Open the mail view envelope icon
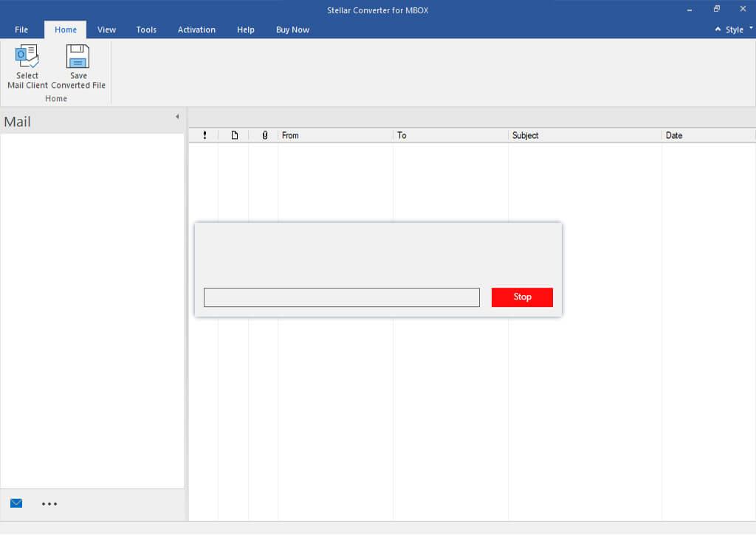 click(x=16, y=503)
